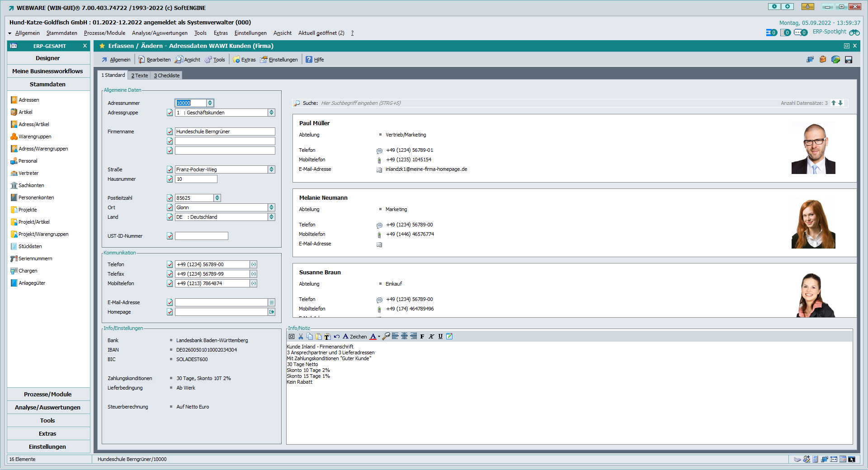This screenshot has width=868, height=470.
Task: Apply underline formatting in notes toolbar
Action: click(x=440, y=336)
